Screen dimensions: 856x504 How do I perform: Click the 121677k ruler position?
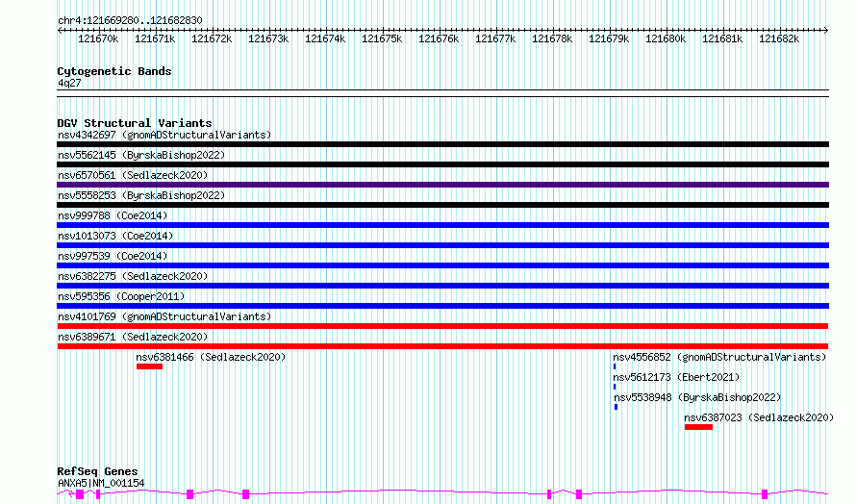coord(495,39)
